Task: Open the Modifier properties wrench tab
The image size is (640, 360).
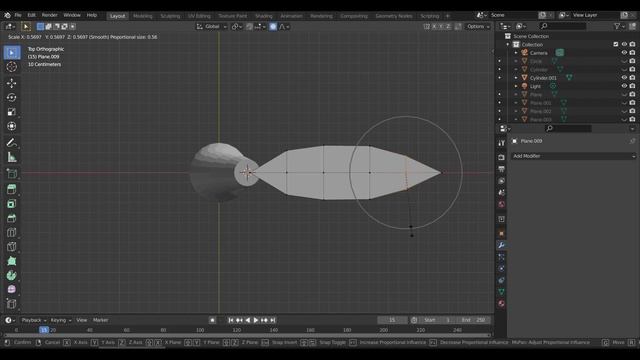Action: pyautogui.click(x=502, y=245)
